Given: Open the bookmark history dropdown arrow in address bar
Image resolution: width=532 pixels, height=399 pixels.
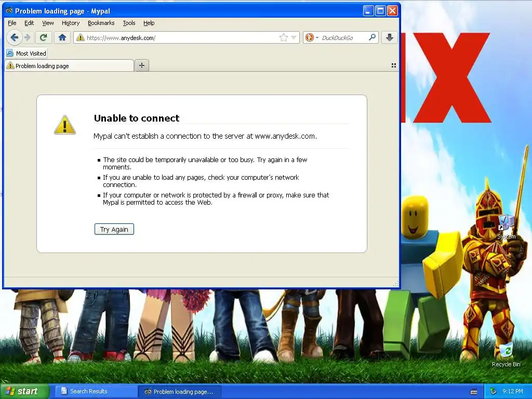Looking at the screenshot, I should [x=294, y=37].
